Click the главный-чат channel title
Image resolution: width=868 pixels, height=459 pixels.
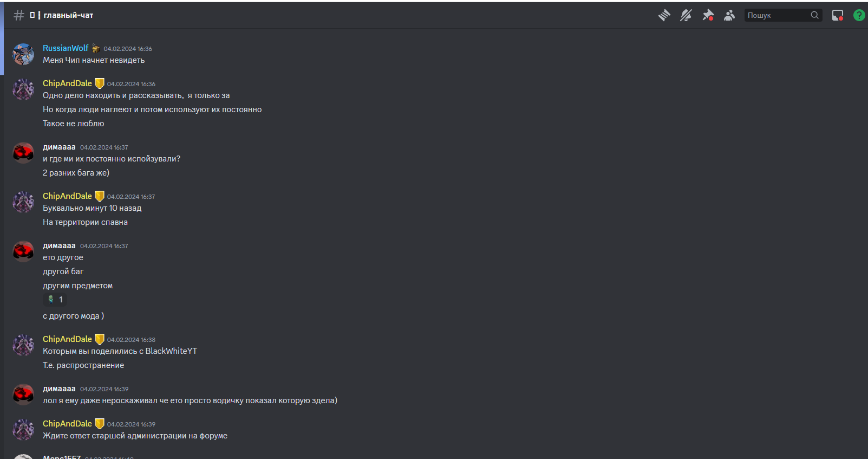click(x=68, y=15)
